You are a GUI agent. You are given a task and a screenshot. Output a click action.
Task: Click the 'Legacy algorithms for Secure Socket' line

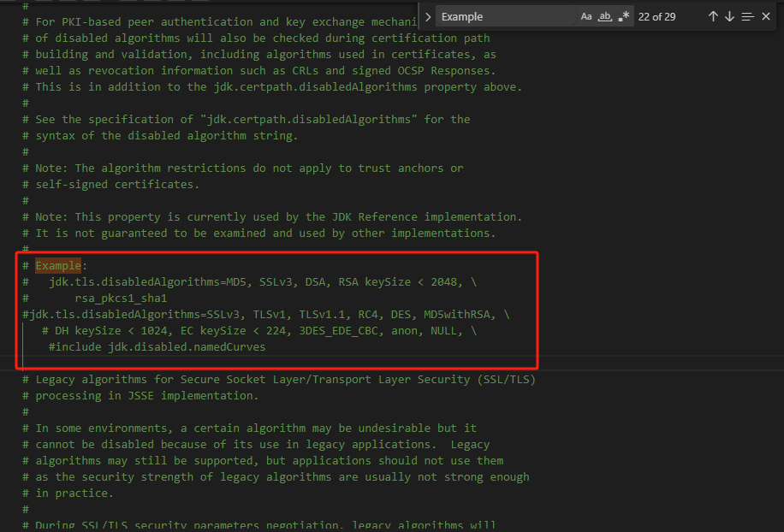(x=282, y=379)
